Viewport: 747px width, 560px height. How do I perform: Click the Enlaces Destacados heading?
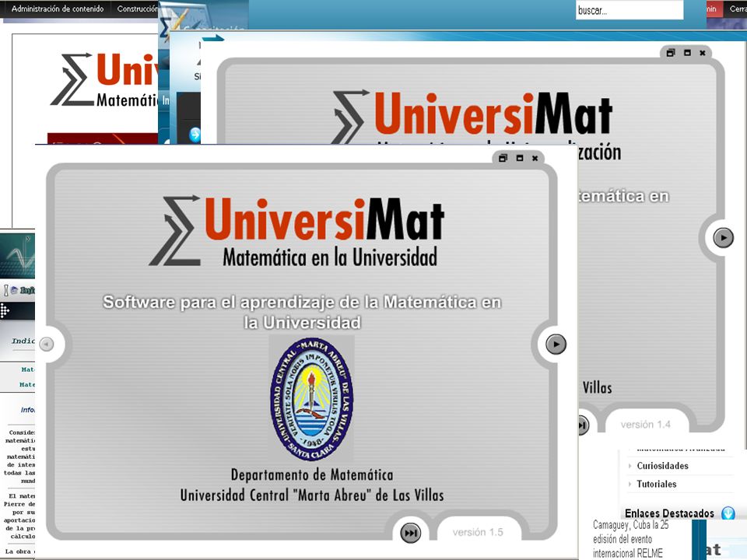point(669,513)
